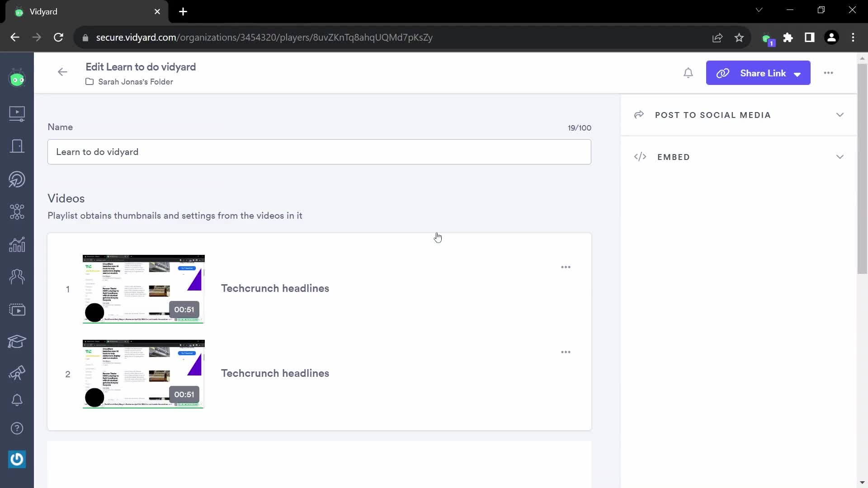Expand the EMBED section
The height and width of the screenshot is (488, 868).
[840, 156]
